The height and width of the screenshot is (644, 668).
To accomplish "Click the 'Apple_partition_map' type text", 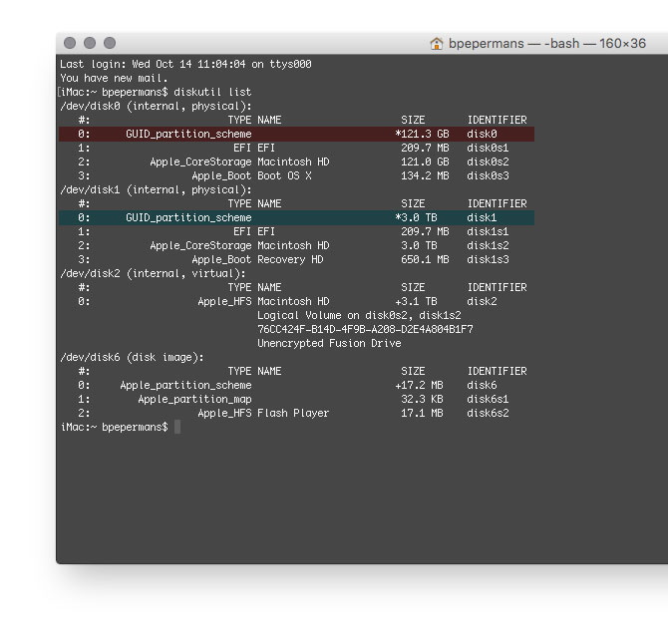I will coord(194,399).
